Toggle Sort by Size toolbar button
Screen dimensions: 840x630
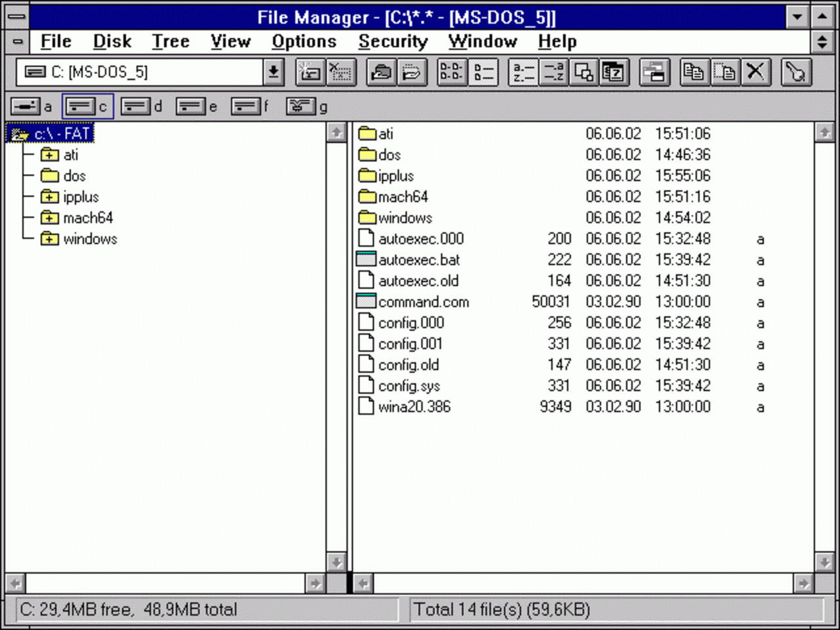click(583, 72)
